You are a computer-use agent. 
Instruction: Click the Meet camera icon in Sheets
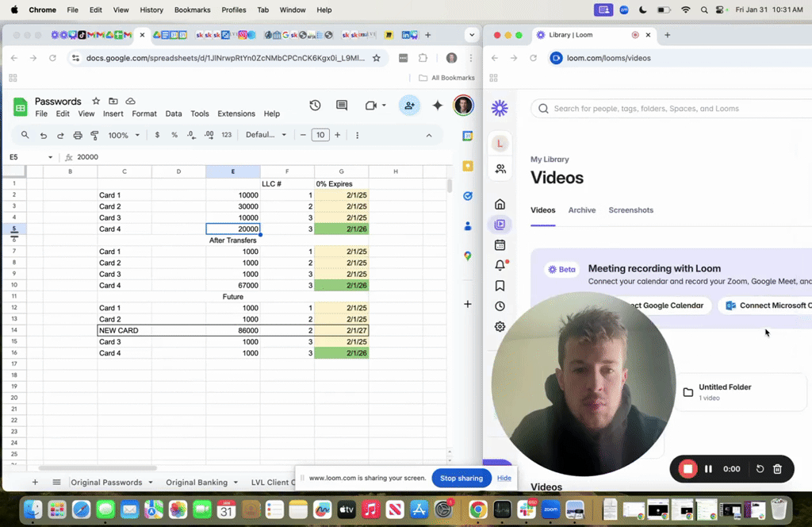pyautogui.click(x=371, y=106)
